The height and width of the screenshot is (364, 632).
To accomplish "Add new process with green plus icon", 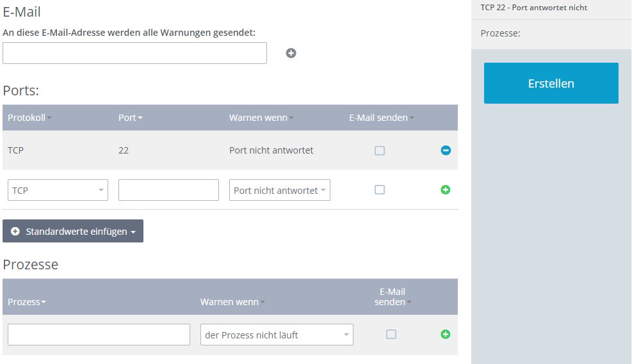I will (446, 335).
